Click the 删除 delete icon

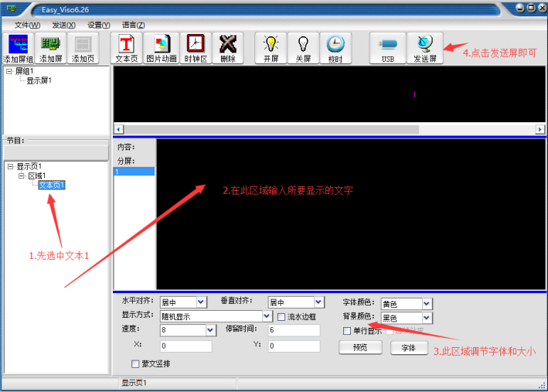(x=227, y=48)
